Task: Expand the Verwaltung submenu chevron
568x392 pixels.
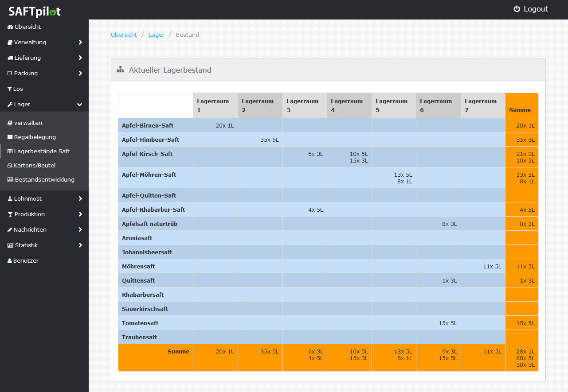Action: point(80,43)
